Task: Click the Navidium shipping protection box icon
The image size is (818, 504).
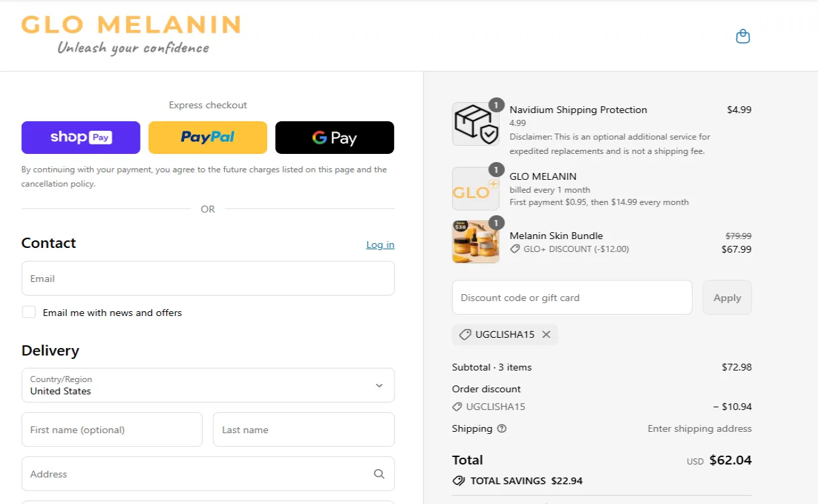Action: pos(475,124)
